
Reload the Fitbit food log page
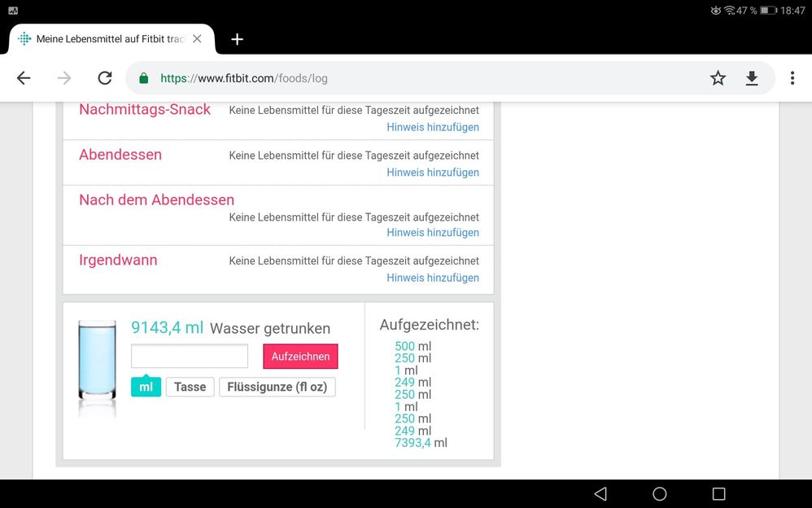(x=104, y=78)
